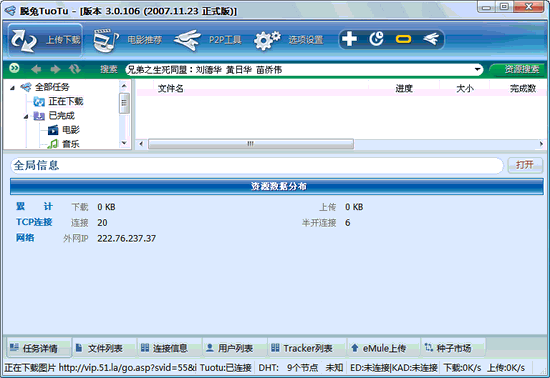Collapse the 已完成 tree node

[26, 116]
